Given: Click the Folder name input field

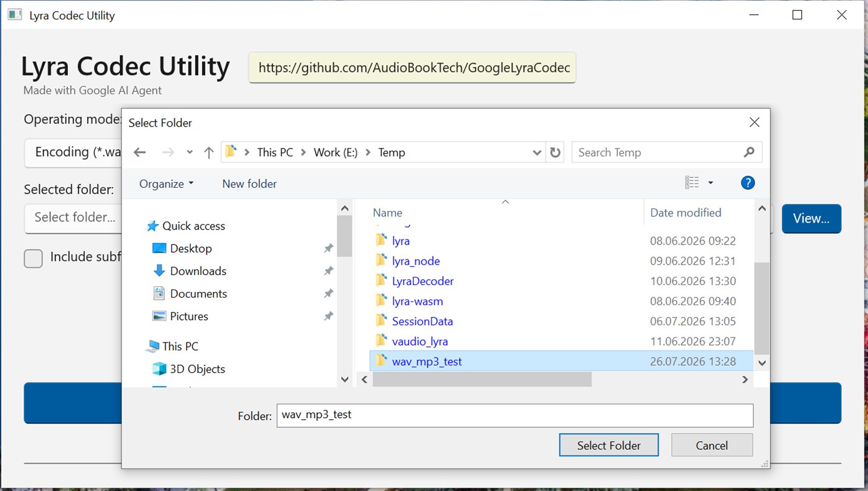Looking at the screenshot, I should (x=514, y=416).
